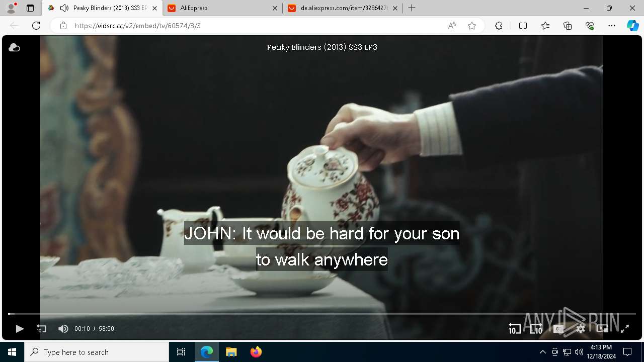Activate Read aloud in address bar

tap(452, 26)
